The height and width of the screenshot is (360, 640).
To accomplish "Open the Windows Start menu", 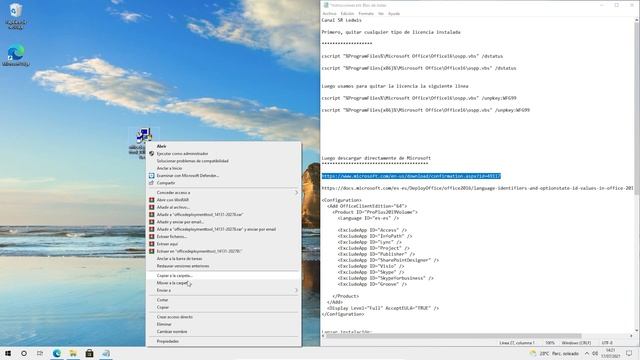I will tap(8, 353).
